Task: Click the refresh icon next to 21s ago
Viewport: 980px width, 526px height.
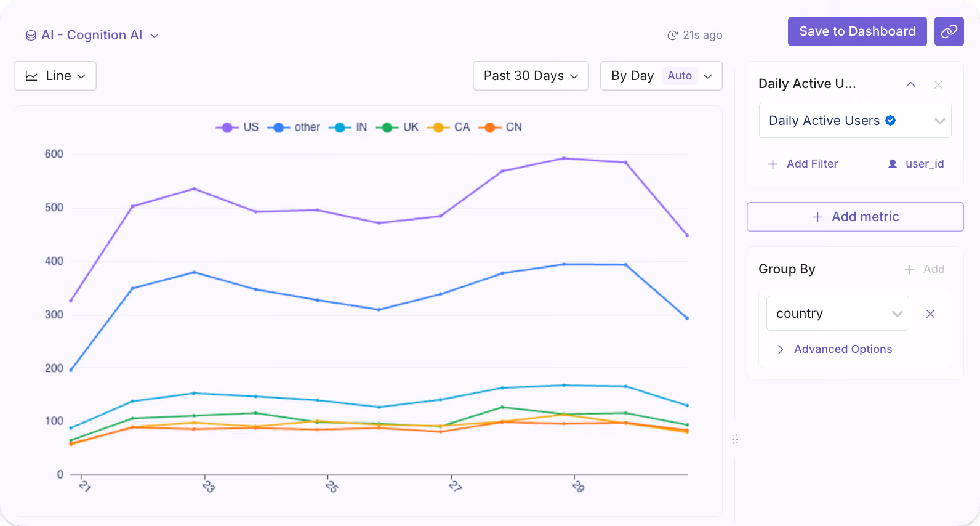Action: (x=673, y=35)
